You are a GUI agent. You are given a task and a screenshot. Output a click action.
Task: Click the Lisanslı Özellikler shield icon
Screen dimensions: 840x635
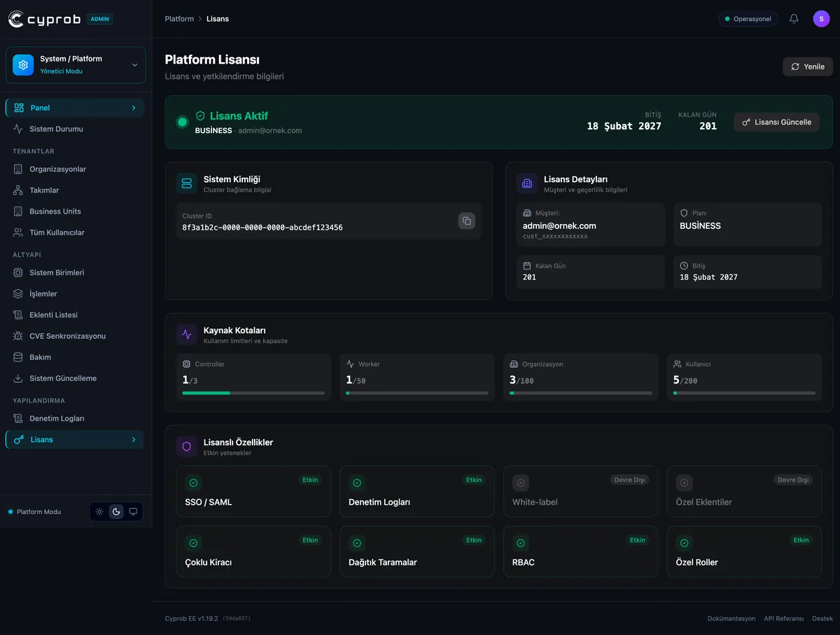click(x=186, y=447)
